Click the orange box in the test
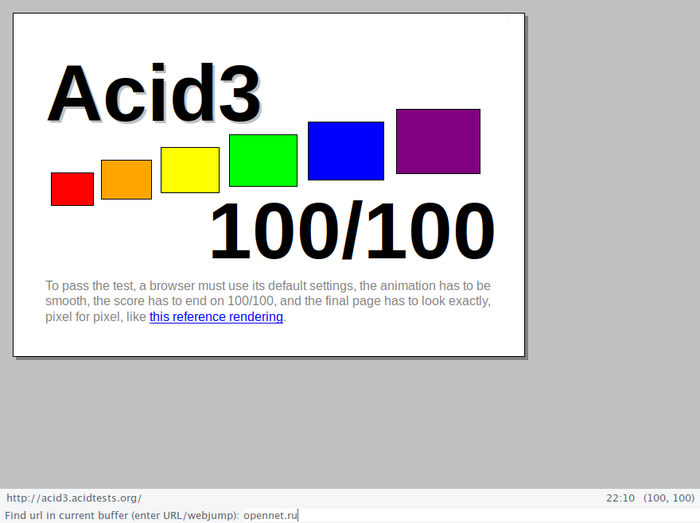This screenshot has width=700, height=523. pyautogui.click(x=126, y=179)
